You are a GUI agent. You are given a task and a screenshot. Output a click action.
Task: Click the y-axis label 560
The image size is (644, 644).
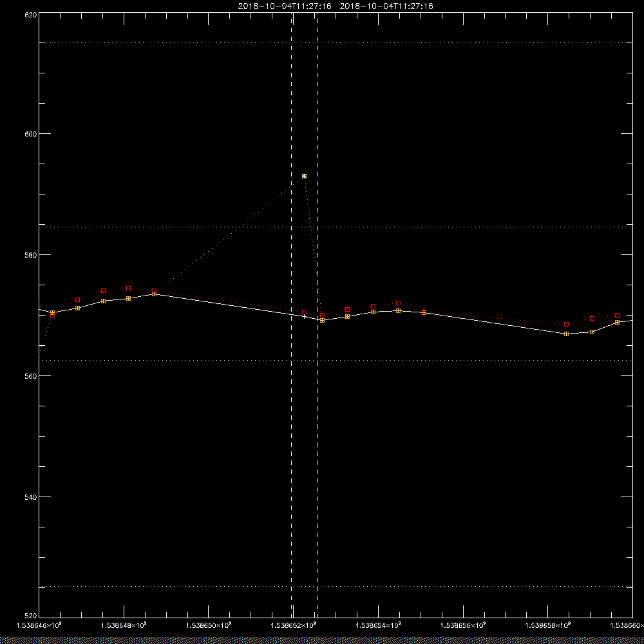(x=31, y=376)
